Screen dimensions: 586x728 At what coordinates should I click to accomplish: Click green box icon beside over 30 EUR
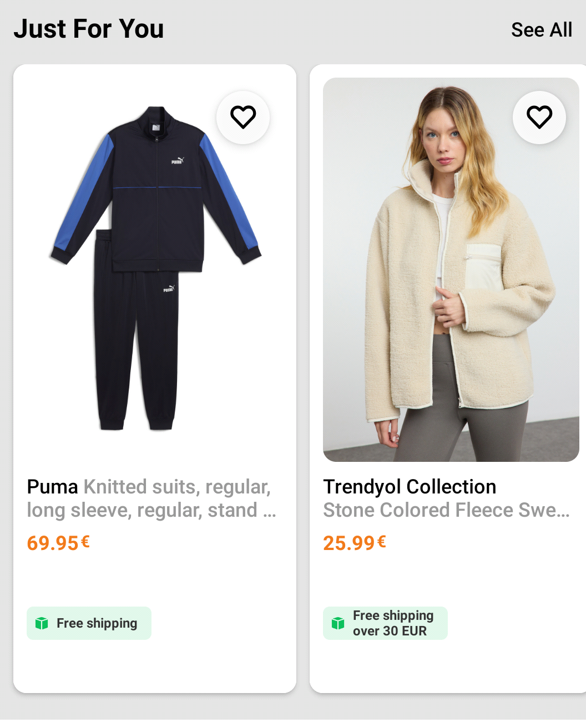[x=338, y=623]
